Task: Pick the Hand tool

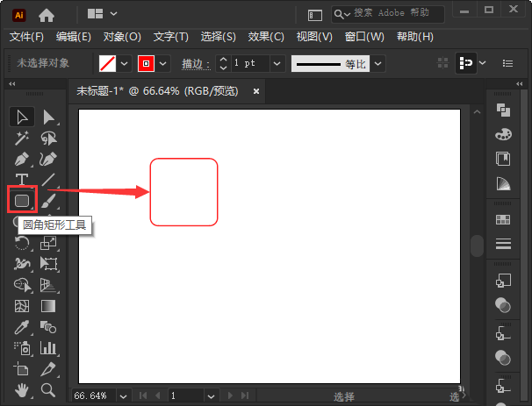Action: pos(22,389)
